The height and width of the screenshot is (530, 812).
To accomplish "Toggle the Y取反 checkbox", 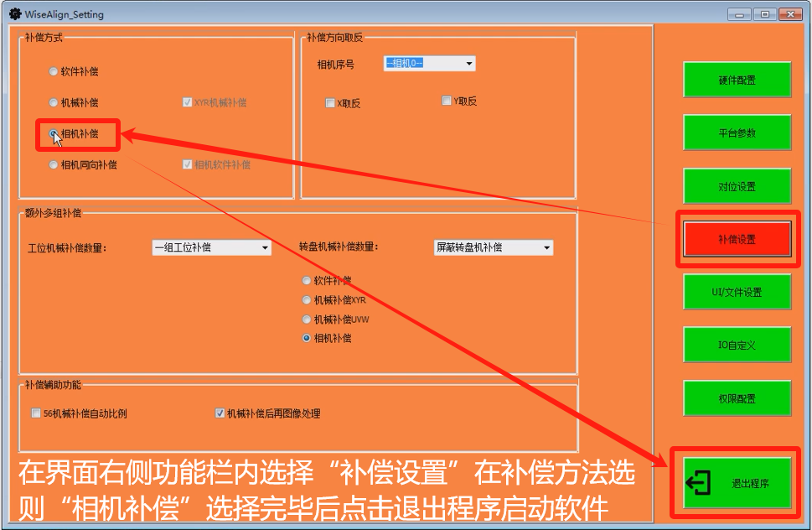I will [447, 101].
